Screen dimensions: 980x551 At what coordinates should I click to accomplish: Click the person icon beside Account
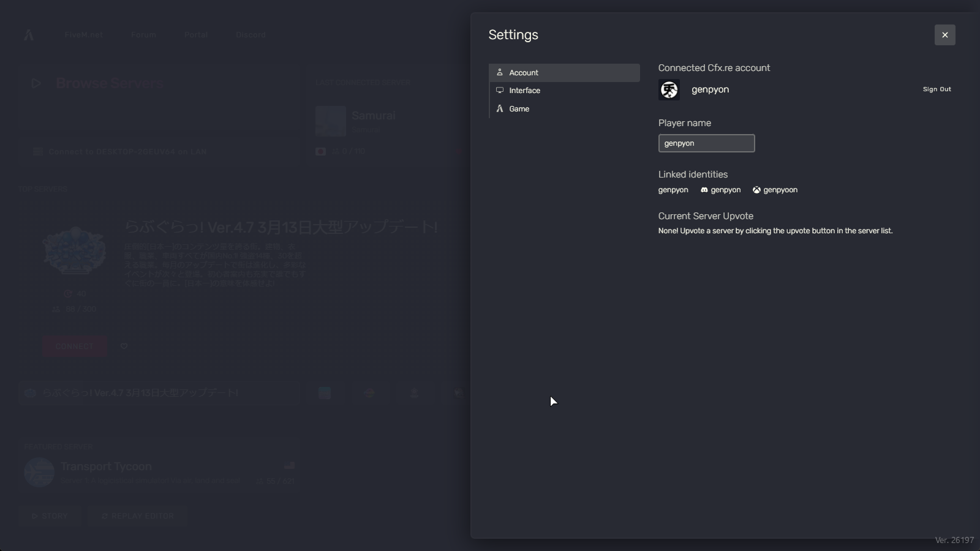click(500, 72)
